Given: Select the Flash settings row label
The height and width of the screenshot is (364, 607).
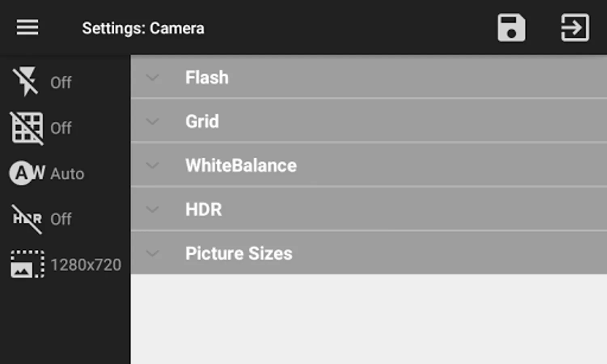Looking at the screenshot, I should [x=207, y=77].
